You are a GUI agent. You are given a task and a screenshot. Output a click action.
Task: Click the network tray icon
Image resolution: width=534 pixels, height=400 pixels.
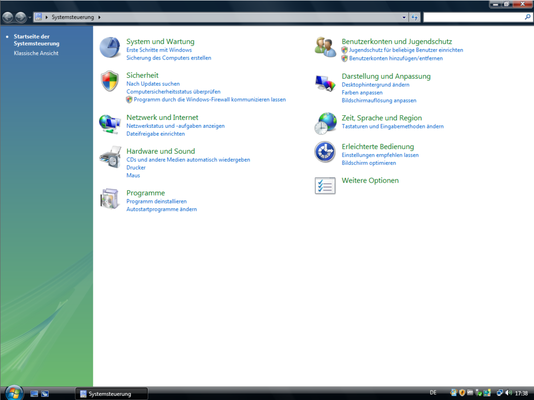pos(500,393)
